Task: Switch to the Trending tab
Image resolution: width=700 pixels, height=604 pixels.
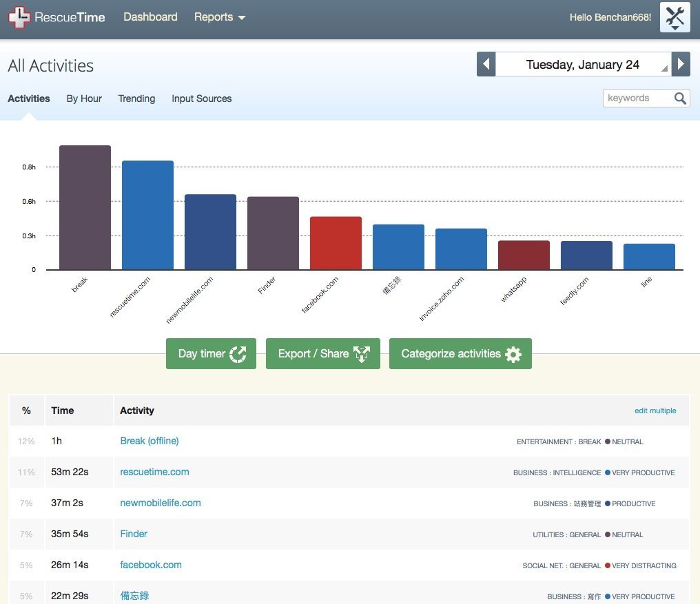Action: (x=136, y=98)
